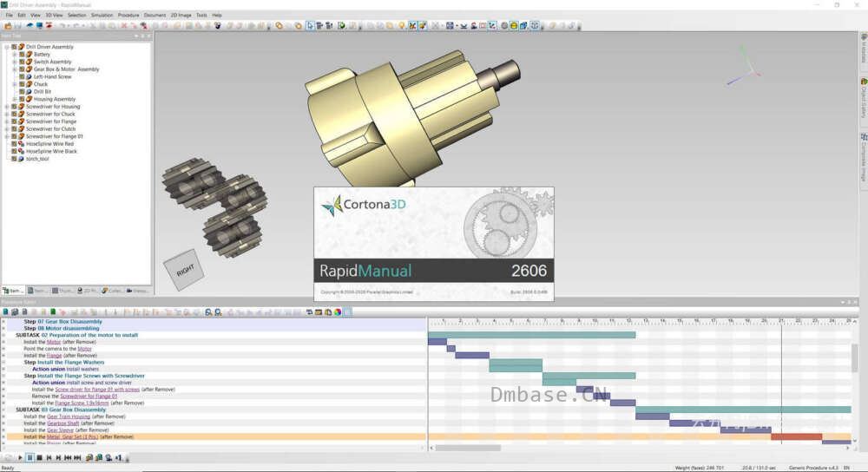
Task: Open the 3D View menu
Action: 54,15
